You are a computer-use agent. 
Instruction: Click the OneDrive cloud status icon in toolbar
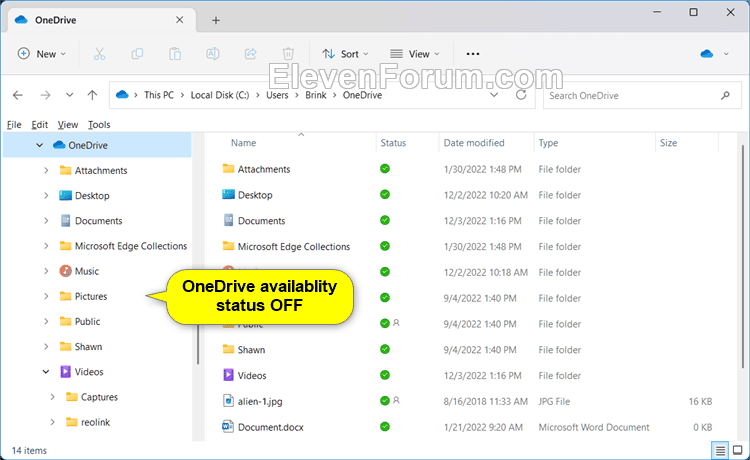[x=706, y=54]
